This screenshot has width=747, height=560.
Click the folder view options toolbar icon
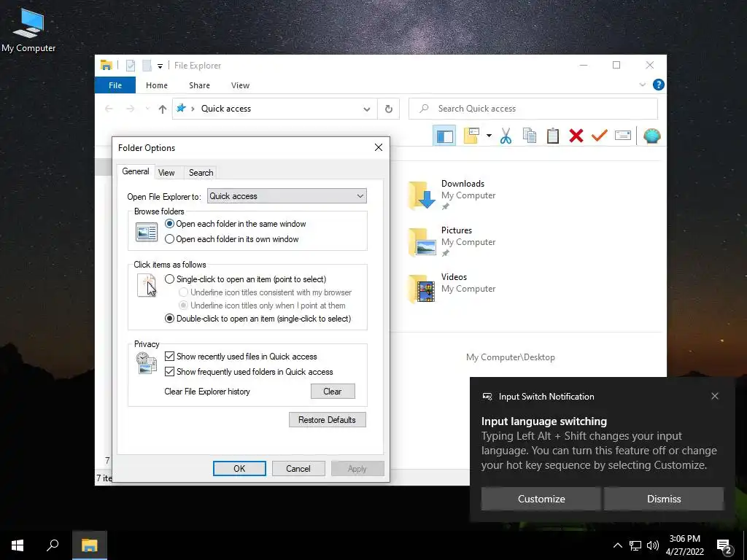click(471, 136)
